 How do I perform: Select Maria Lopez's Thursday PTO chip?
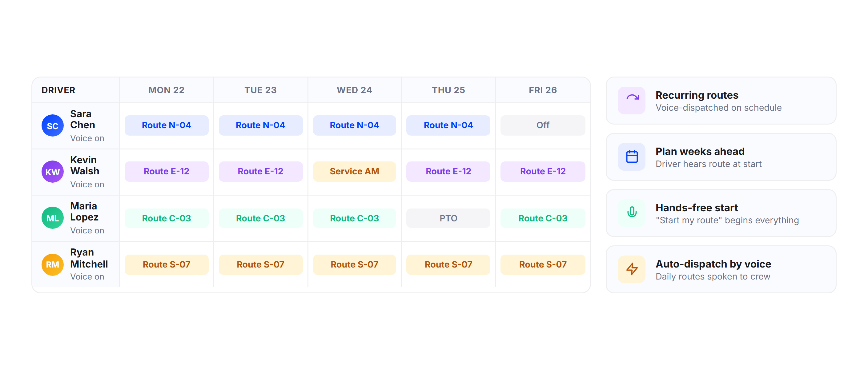448,218
